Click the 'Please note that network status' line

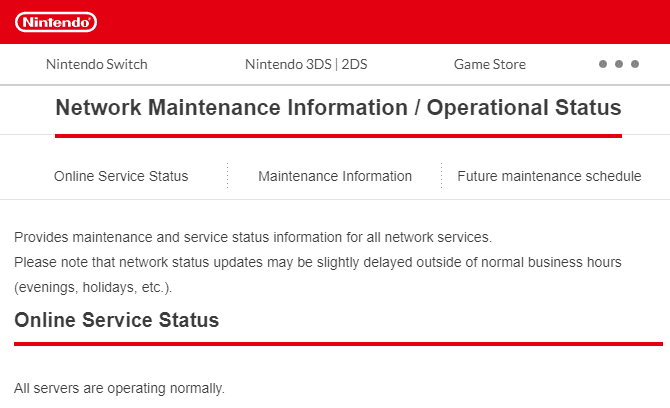(x=317, y=262)
